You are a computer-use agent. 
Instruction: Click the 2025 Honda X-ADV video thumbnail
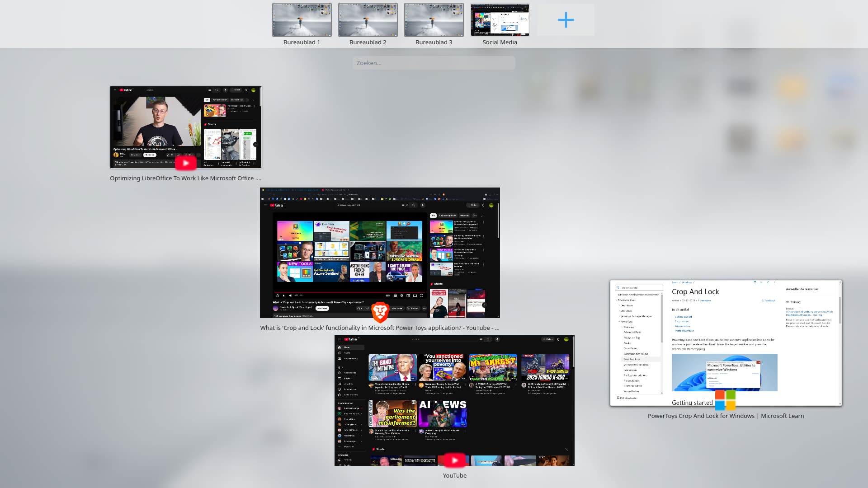point(545,368)
